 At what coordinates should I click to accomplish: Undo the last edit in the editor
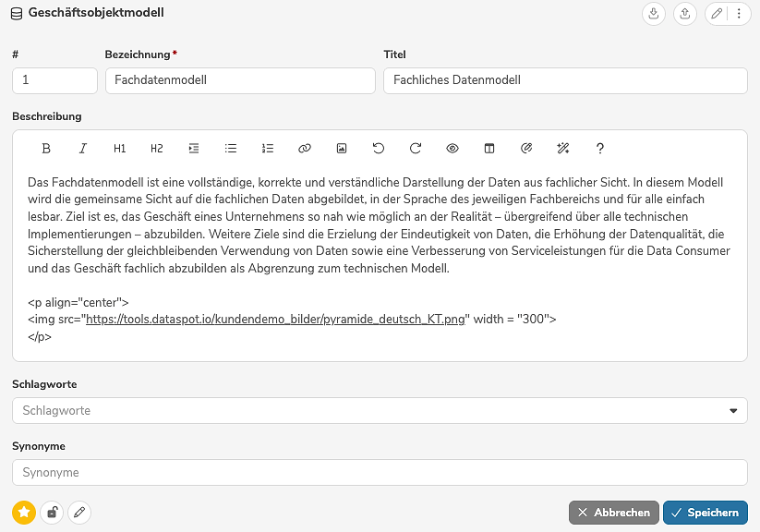coord(379,148)
